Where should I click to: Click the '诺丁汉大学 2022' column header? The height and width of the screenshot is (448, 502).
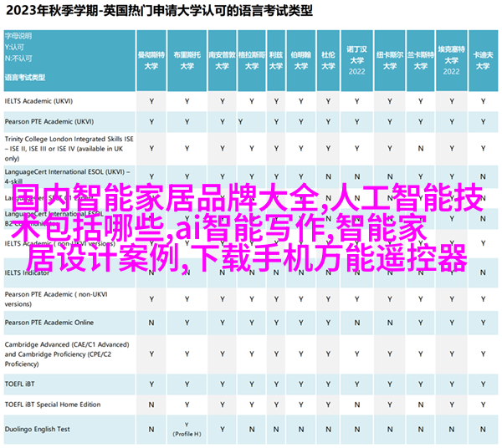(x=357, y=60)
